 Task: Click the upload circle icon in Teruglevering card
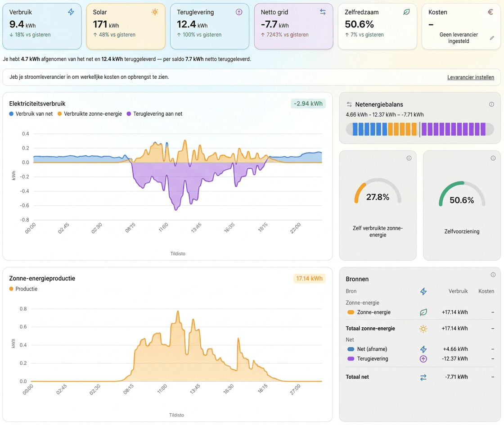[x=239, y=12]
